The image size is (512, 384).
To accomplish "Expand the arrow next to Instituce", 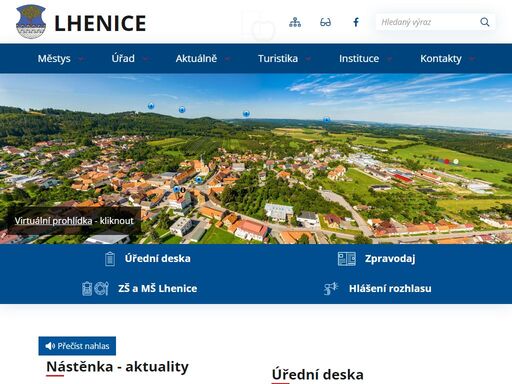I will (x=389, y=59).
